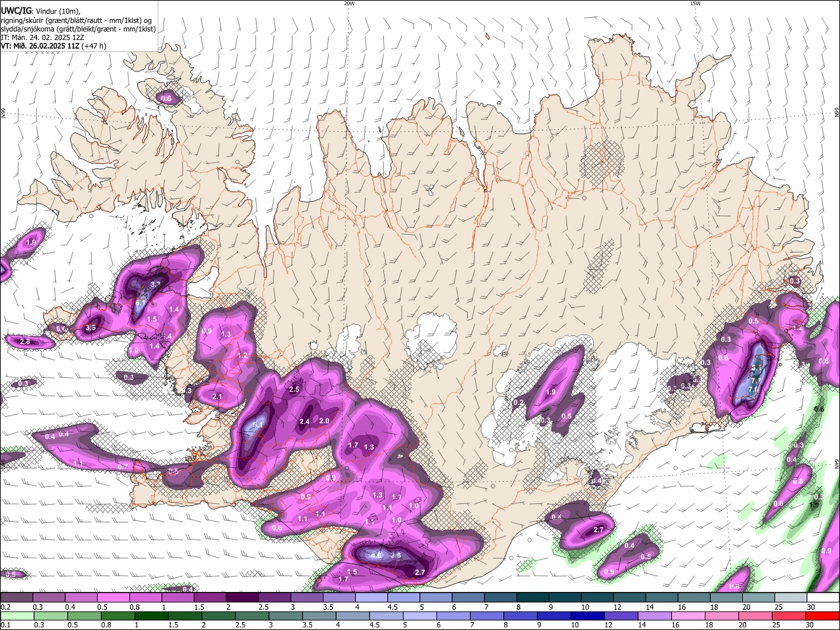840x630 pixels.
Task: Pick the darkest green 1–1.5 rain swatch
Action: click(152, 616)
